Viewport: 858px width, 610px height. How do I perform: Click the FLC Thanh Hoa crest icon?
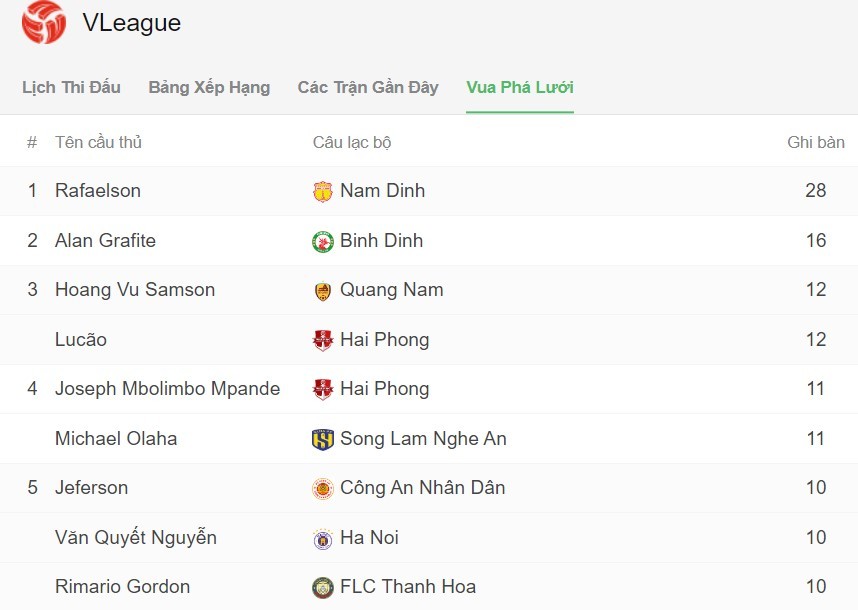(x=322, y=587)
